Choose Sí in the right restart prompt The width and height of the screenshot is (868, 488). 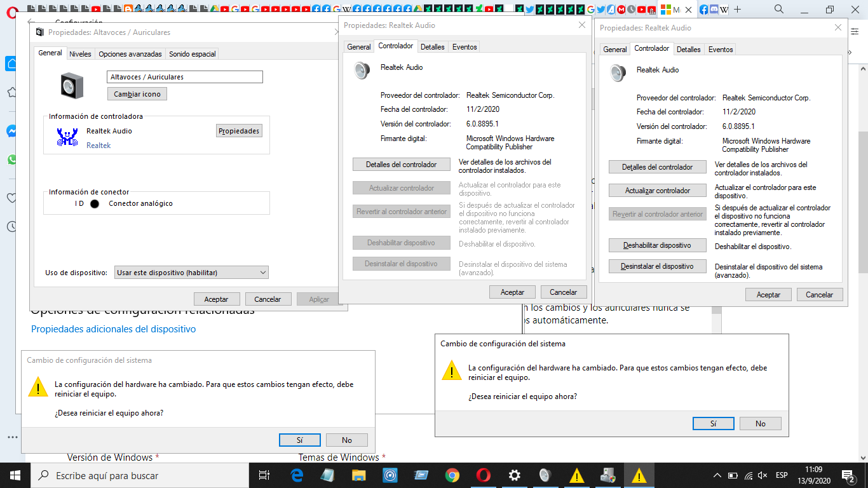[714, 423]
